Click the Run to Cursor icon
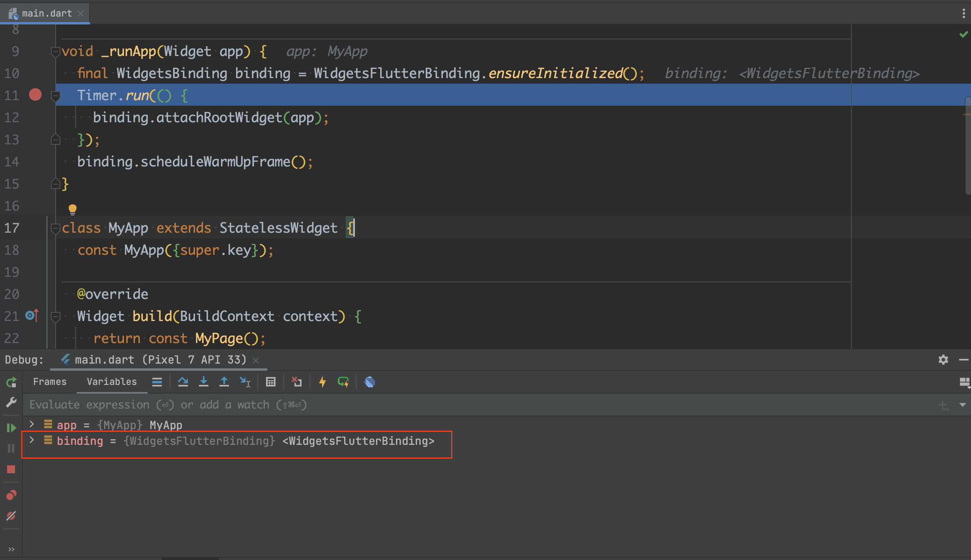Image resolution: width=971 pixels, height=560 pixels. point(245,382)
